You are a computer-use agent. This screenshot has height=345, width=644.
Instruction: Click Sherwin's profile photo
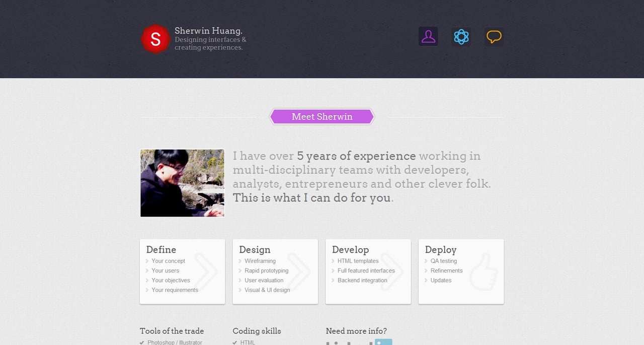(x=182, y=183)
